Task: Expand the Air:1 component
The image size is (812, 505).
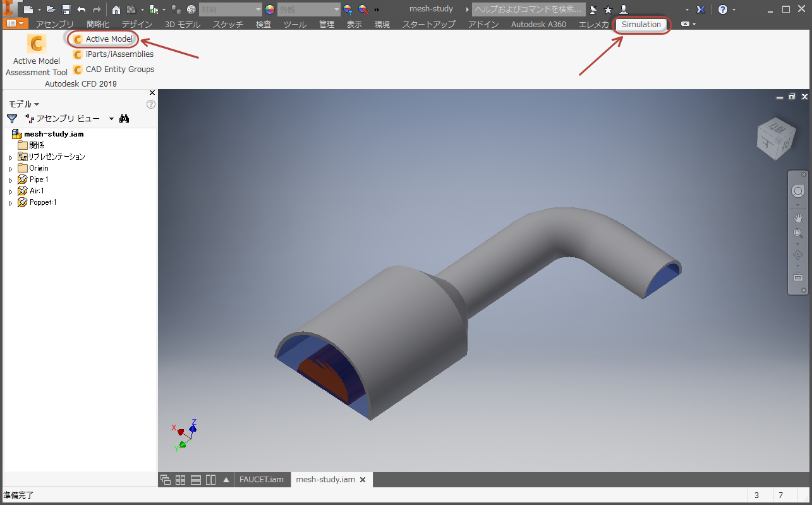Action: [x=11, y=192]
